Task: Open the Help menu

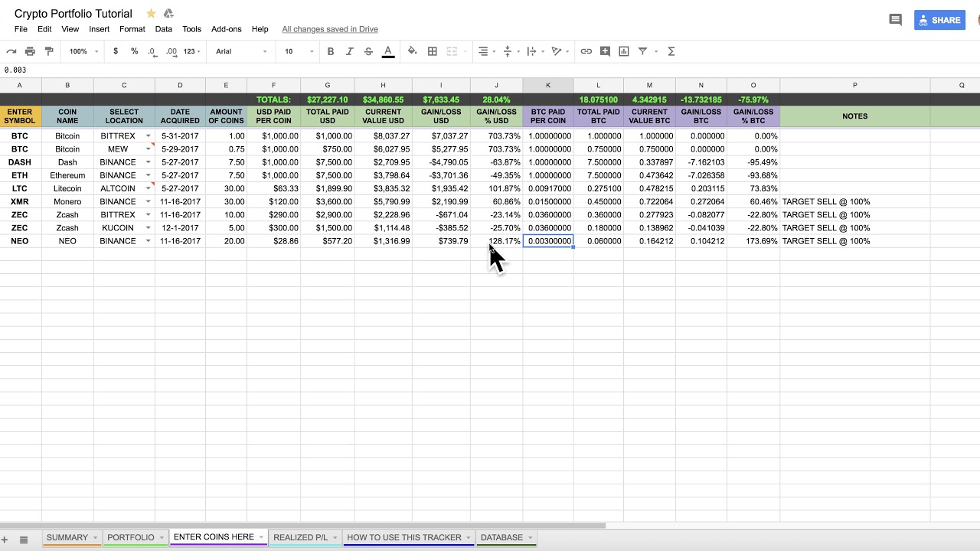Action: pyautogui.click(x=260, y=29)
